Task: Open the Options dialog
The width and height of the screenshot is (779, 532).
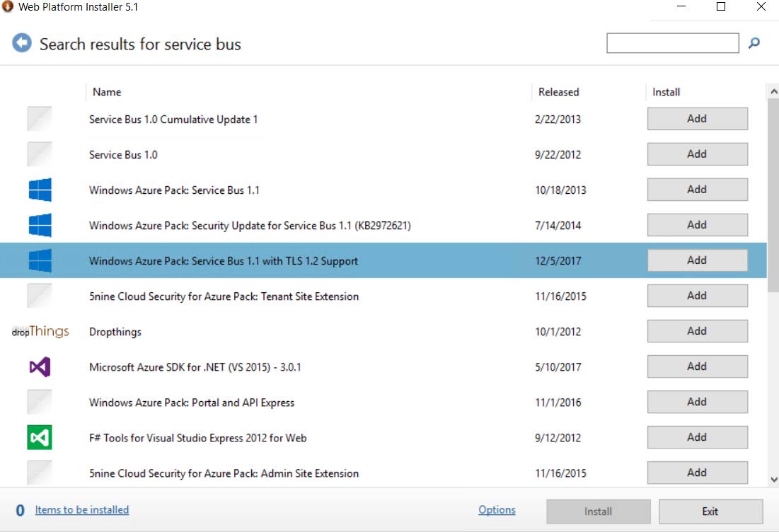Action: [497, 509]
